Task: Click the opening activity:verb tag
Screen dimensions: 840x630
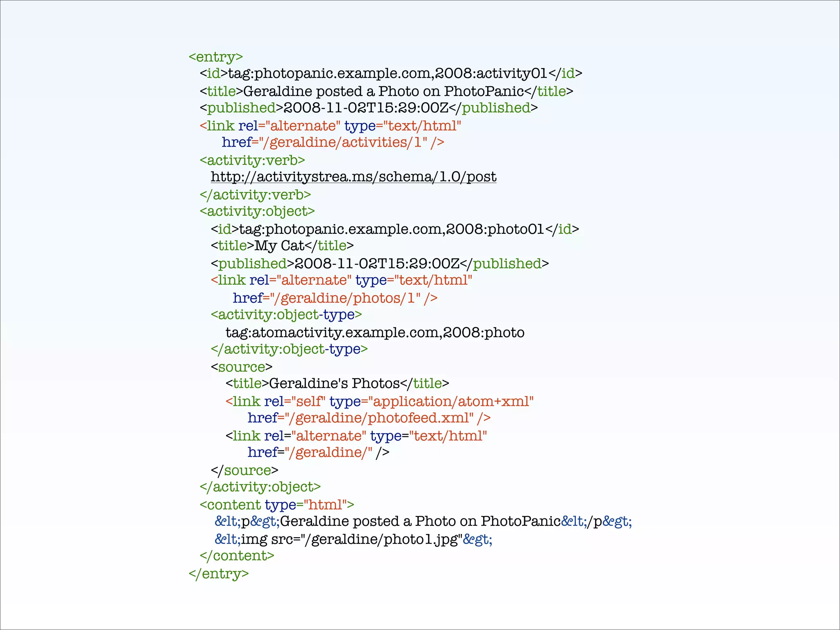Action: click(x=252, y=160)
